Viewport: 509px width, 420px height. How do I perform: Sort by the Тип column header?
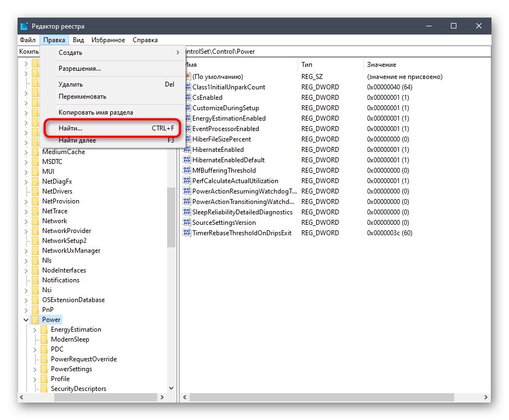point(330,65)
